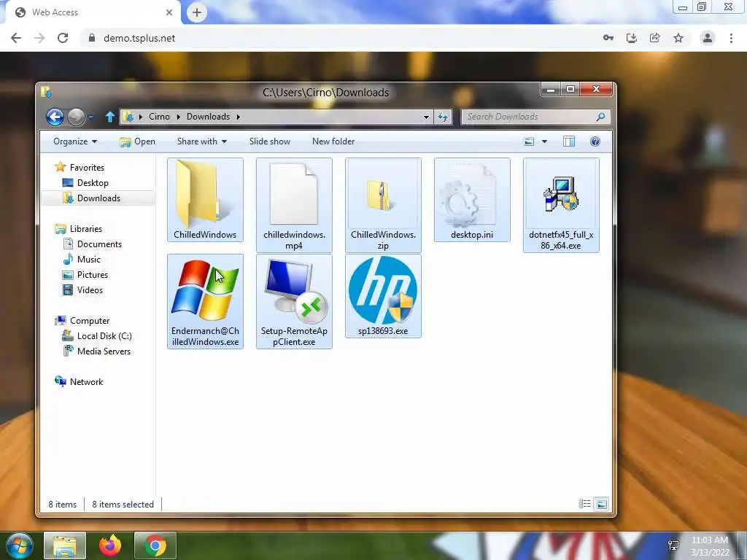747x560 pixels.
Task: Open a new browser tab
Action: [x=197, y=12]
